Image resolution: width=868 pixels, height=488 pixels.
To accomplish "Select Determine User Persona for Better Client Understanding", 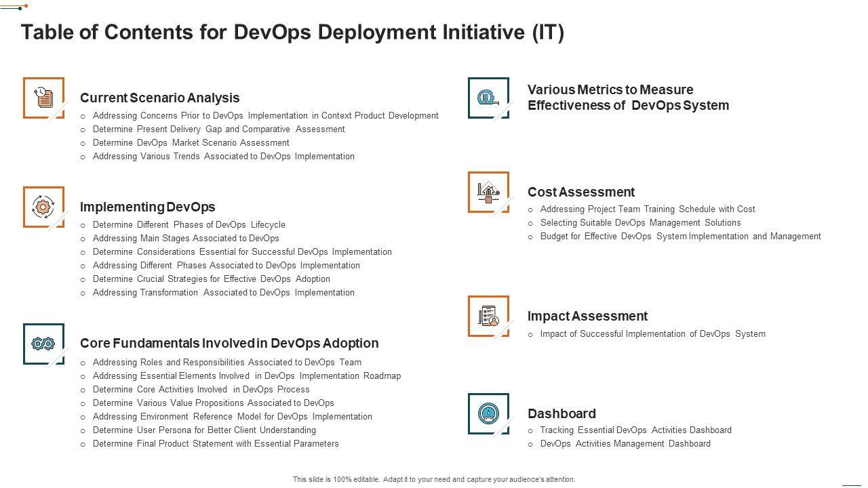I will click(204, 430).
